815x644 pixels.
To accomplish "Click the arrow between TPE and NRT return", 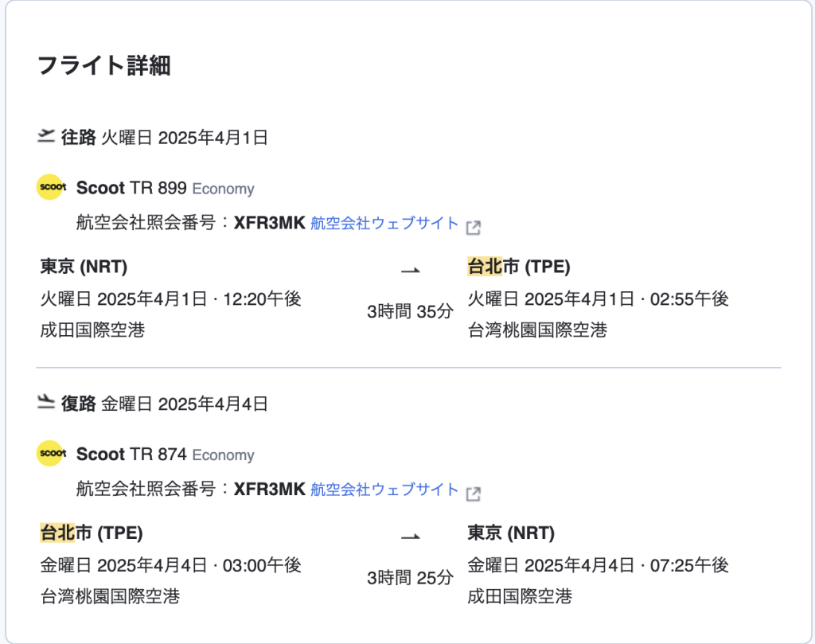I will [x=410, y=537].
